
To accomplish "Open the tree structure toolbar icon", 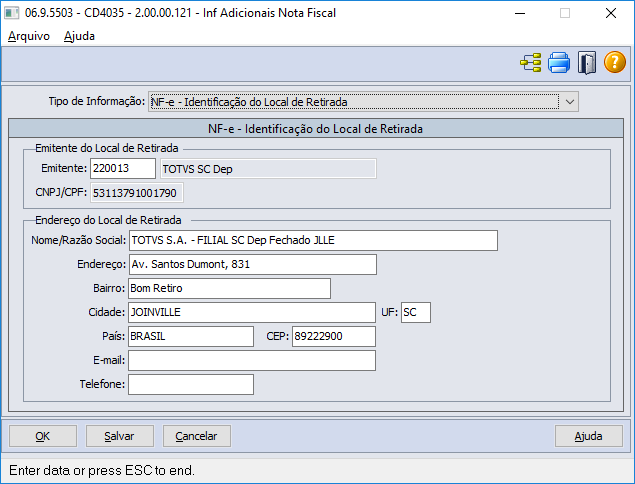I will coord(531,63).
